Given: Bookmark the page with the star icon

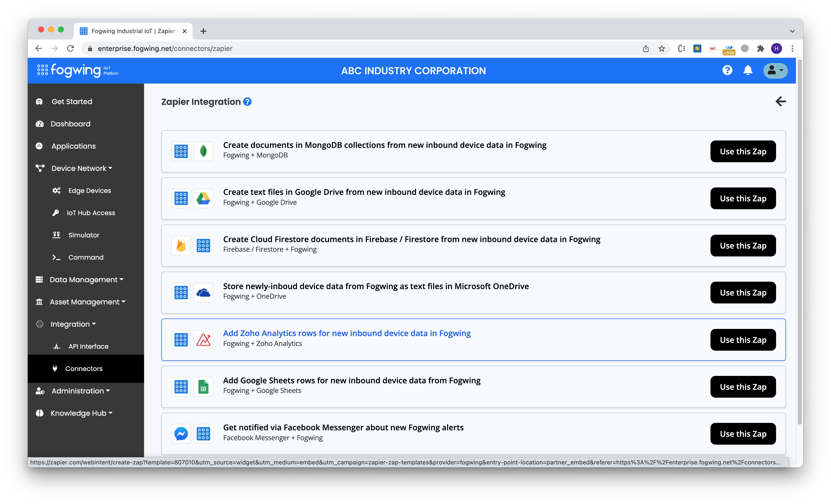Looking at the screenshot, I should 662,48.
